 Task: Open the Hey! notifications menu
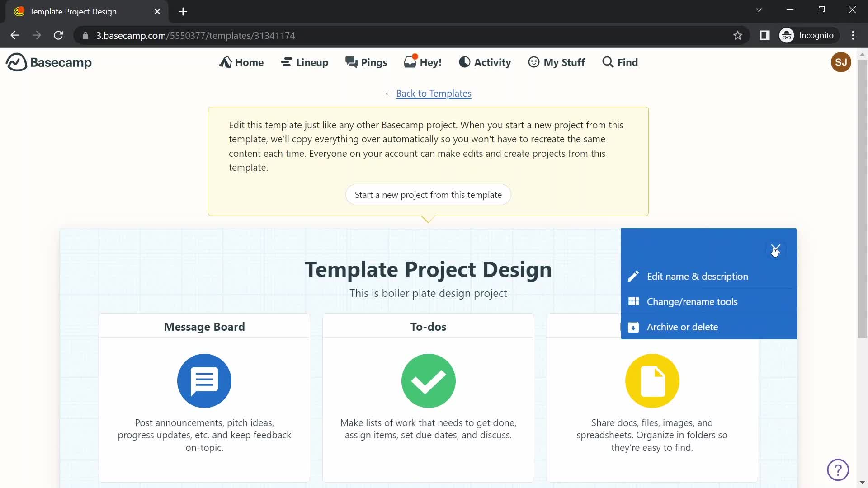click(423, 62)
